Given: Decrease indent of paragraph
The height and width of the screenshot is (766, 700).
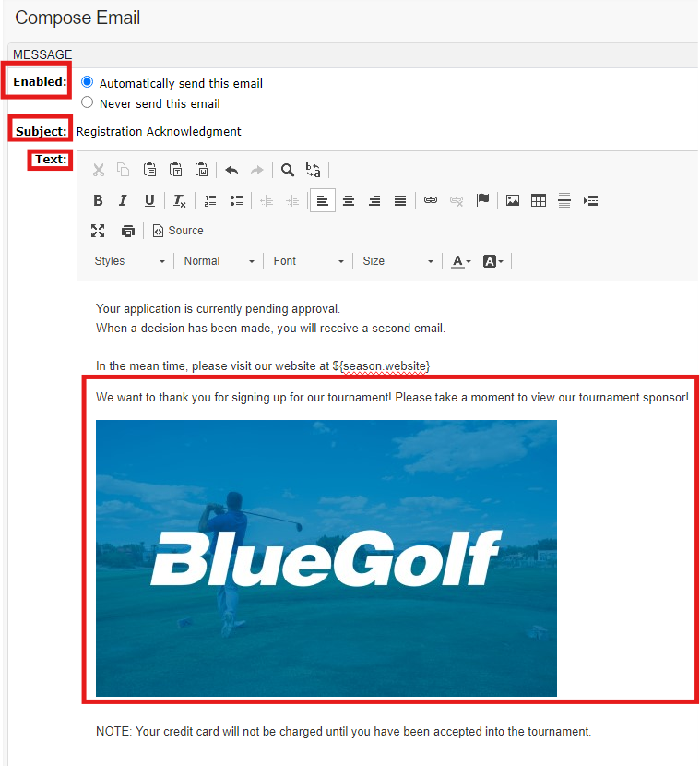Looking at the screenshot, I should click(267, 200).
